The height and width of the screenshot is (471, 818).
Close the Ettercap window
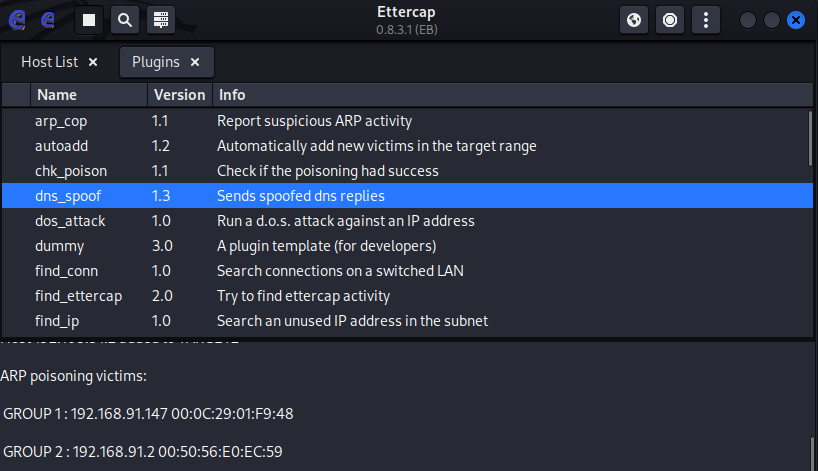796,20
